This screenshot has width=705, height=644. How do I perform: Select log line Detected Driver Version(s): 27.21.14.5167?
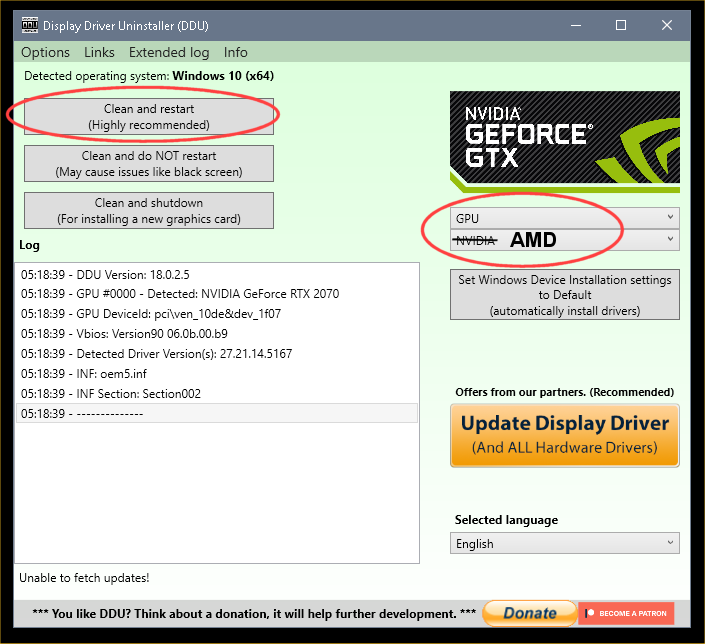(x=217, y=353)
